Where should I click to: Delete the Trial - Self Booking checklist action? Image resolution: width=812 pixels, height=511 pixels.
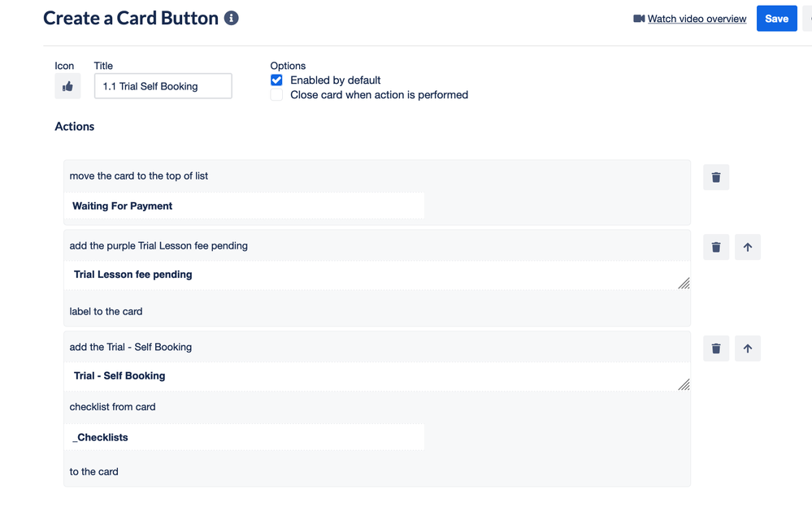[x=715, y=349]
